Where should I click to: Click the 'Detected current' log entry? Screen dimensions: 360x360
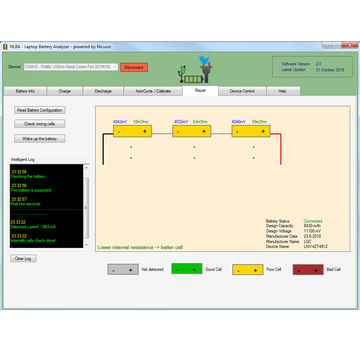pyautogui.click(x=33, y=227)
